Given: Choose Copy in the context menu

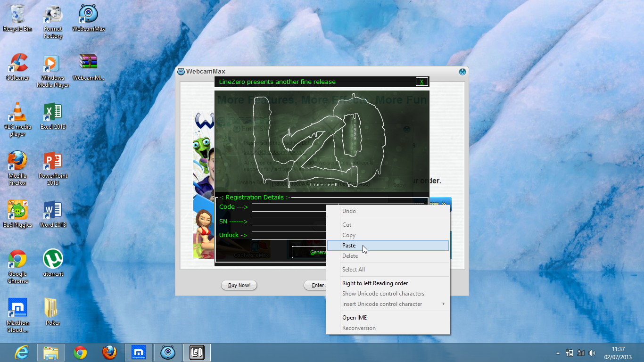Looking at the screenshot, I should 388,235.
